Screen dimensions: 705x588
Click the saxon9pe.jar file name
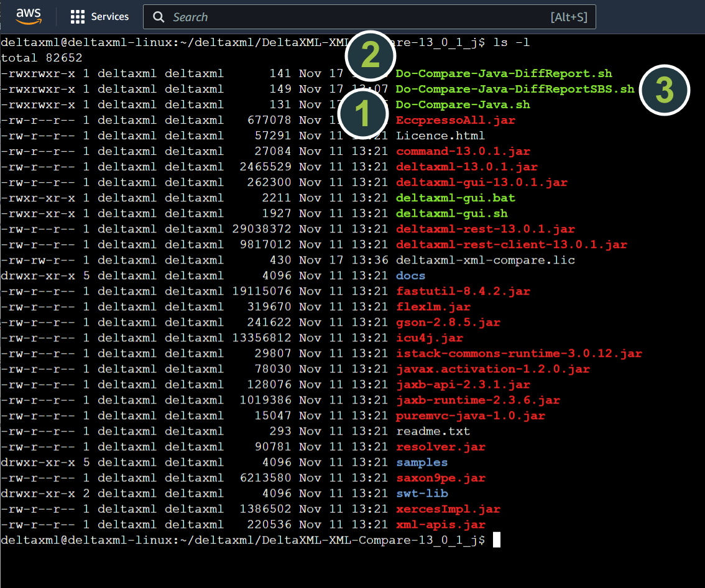click(x=441, y=478)
